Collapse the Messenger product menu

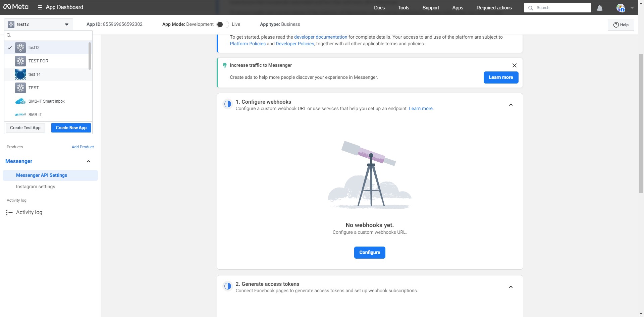coord(89,161)
